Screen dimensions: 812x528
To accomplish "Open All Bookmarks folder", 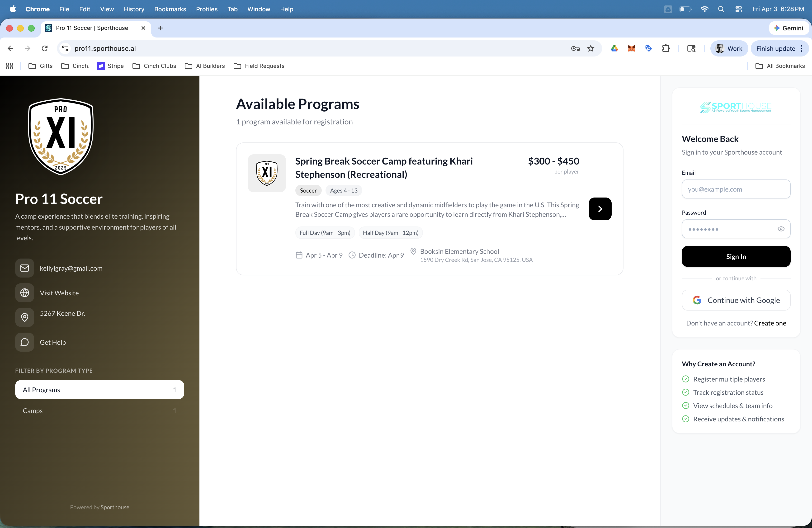I will coord(780,66).
